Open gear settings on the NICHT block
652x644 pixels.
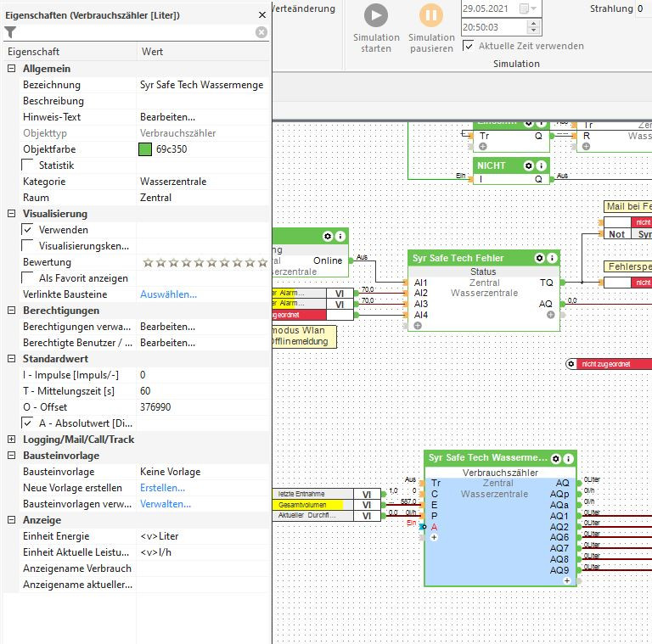pos(528,165)
